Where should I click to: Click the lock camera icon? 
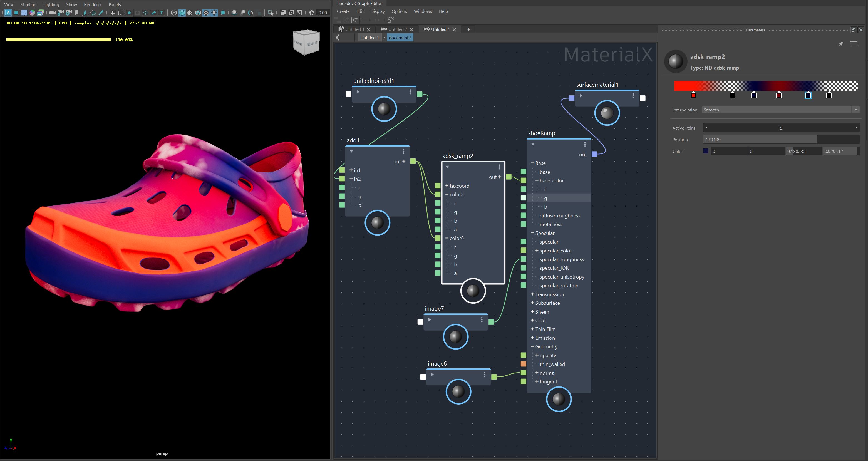pos(60,13)
